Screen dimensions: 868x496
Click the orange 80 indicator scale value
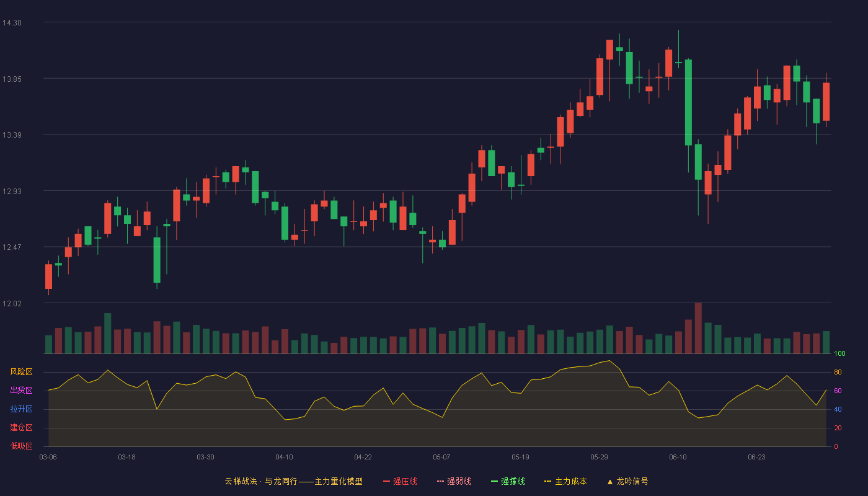pos(838,372)
